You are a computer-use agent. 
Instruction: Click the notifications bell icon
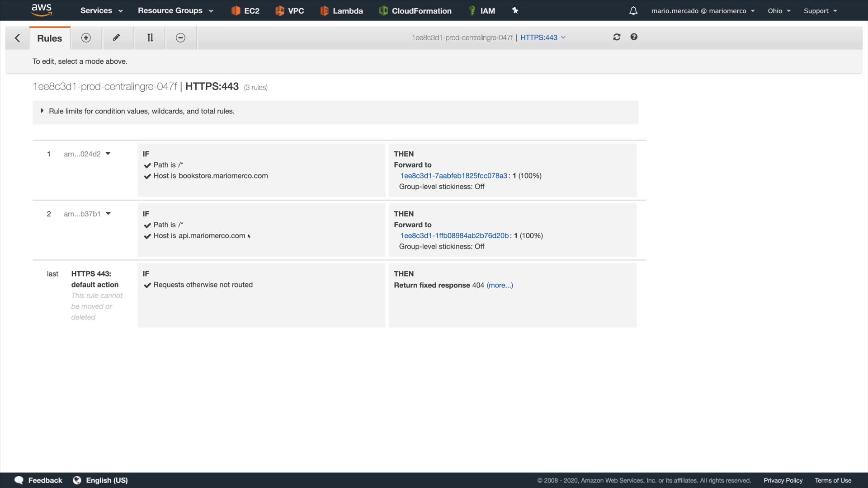pos(633,11)
